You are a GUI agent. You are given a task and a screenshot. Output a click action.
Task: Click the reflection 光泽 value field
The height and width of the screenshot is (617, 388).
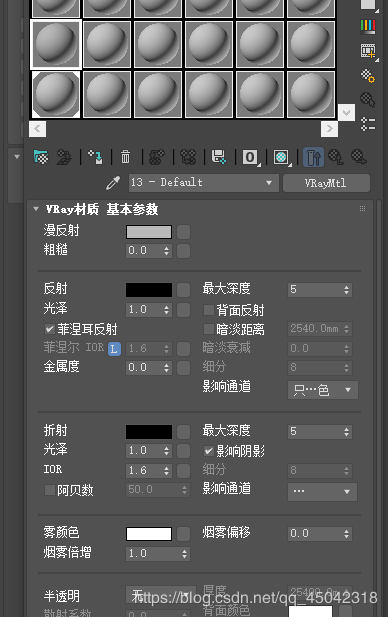click(144, 310)
